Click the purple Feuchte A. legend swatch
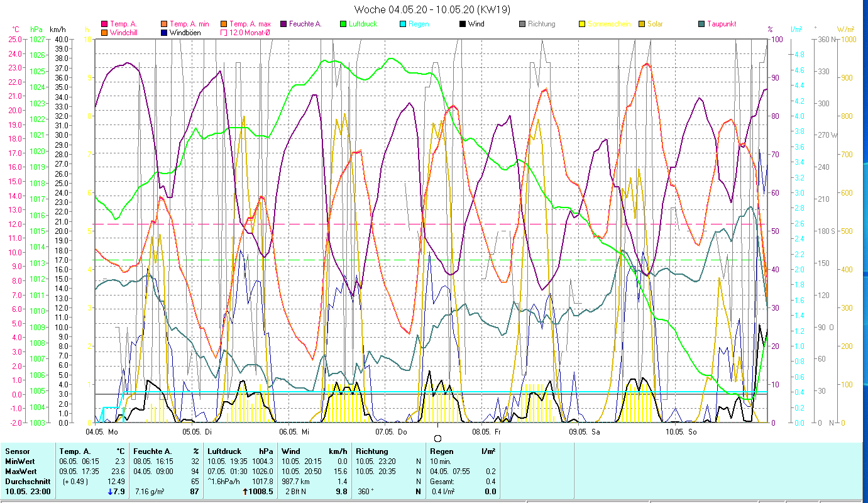The height and width of the screenshot is (503, 868). pos(283,24)
